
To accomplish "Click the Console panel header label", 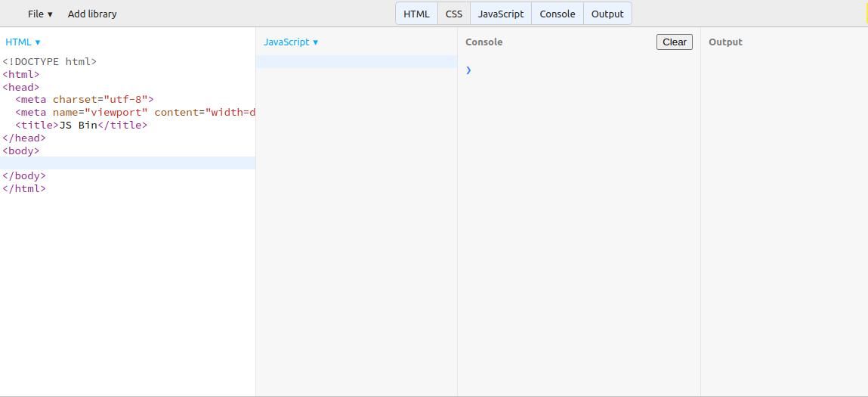I will (483, 42).
